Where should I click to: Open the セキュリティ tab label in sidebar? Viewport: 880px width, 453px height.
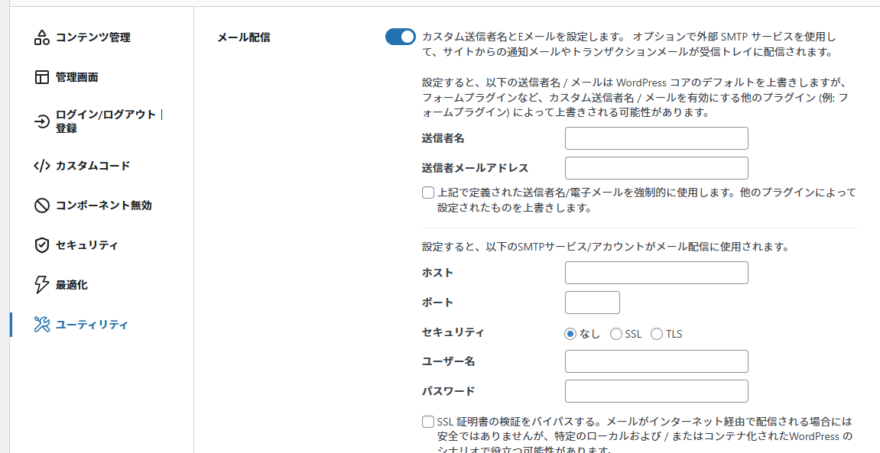[x=87, y=245]
